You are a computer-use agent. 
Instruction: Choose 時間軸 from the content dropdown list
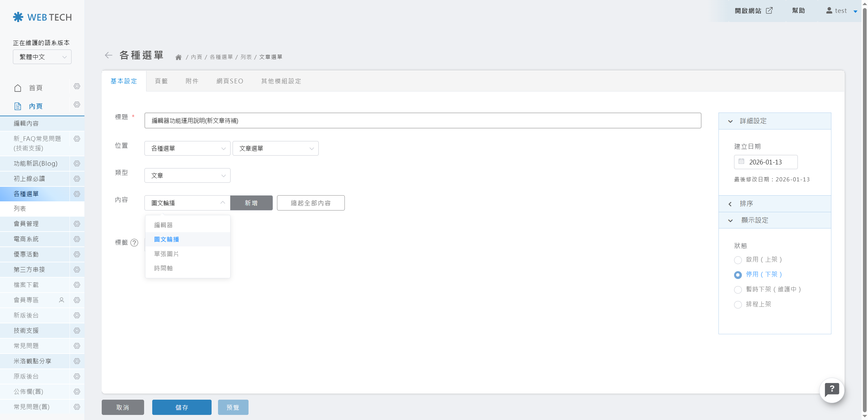(163, 268)
